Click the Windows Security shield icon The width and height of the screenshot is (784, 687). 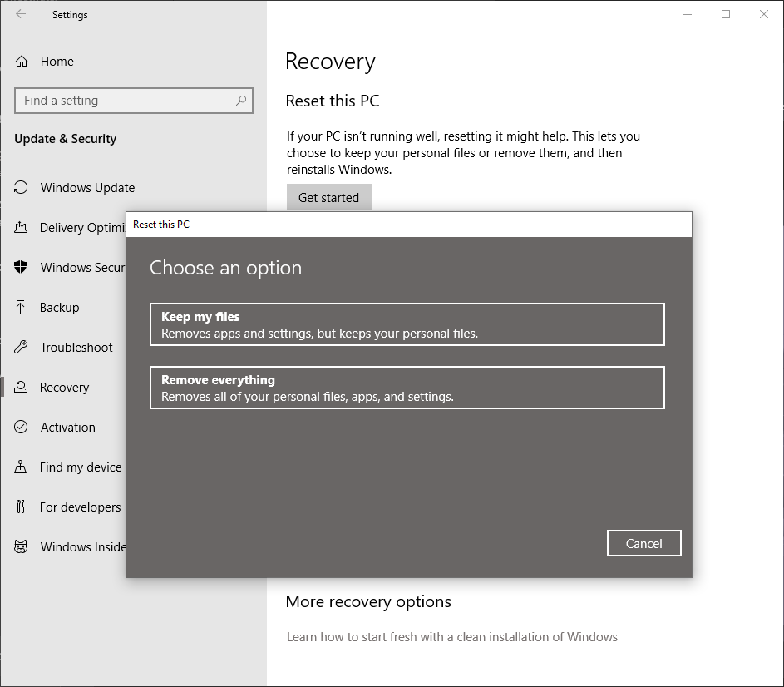click(x=22, y=268)
